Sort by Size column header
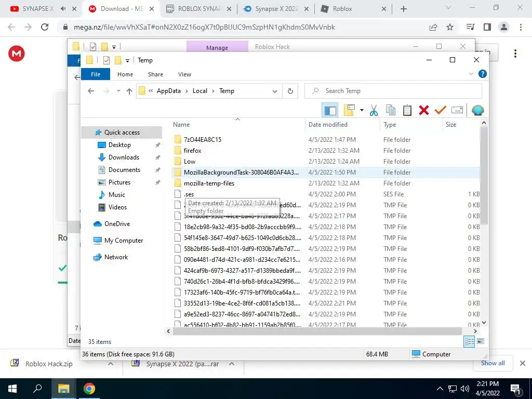The image size is (532, 399). [x=461, y=125]
